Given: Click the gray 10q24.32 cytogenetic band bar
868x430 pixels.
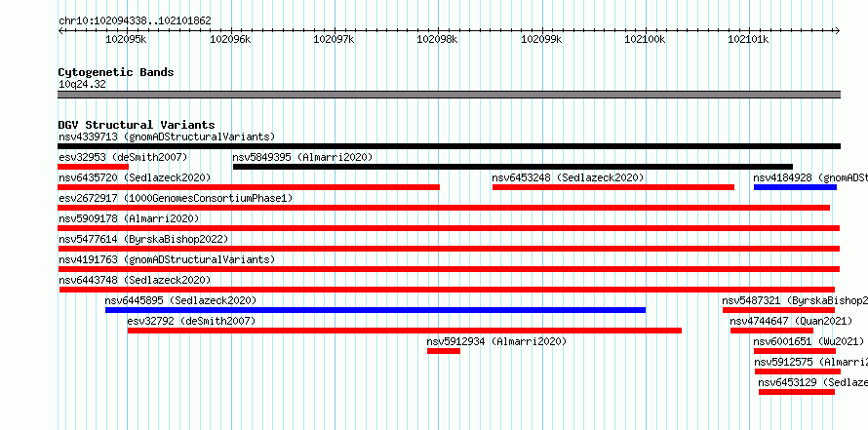Looking at the screenshot, I should (x=449, y=95).
